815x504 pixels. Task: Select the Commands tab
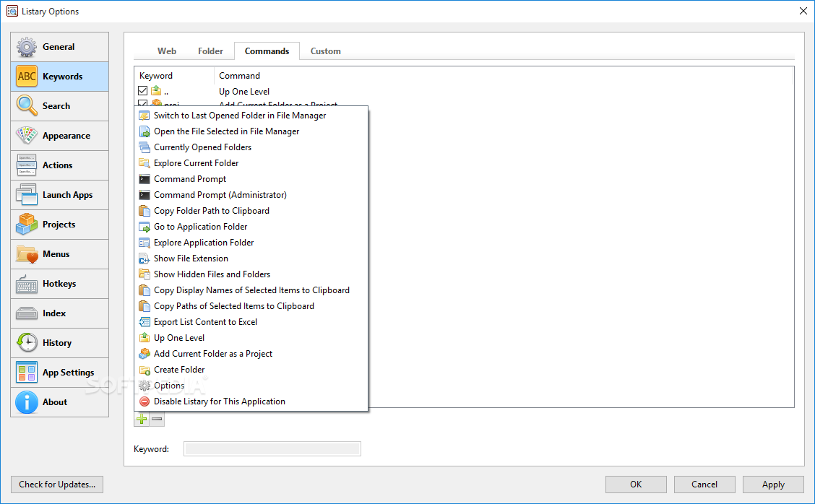pos(267,51)
